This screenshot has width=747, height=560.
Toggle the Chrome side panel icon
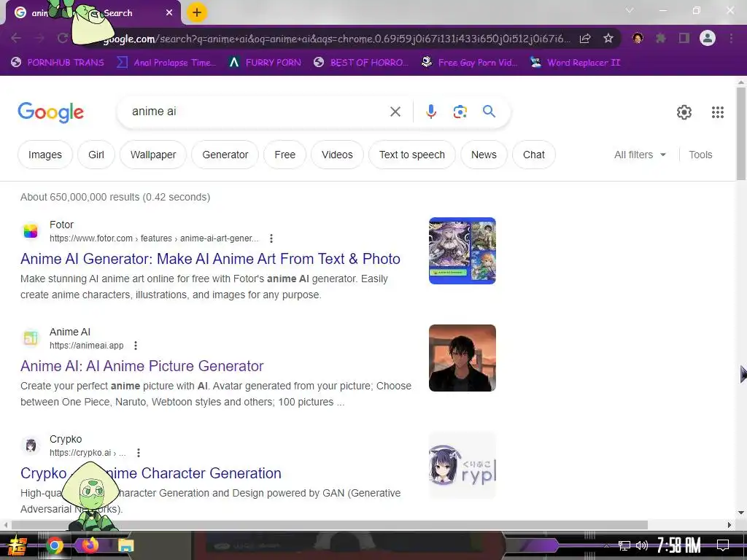[684, 38]
